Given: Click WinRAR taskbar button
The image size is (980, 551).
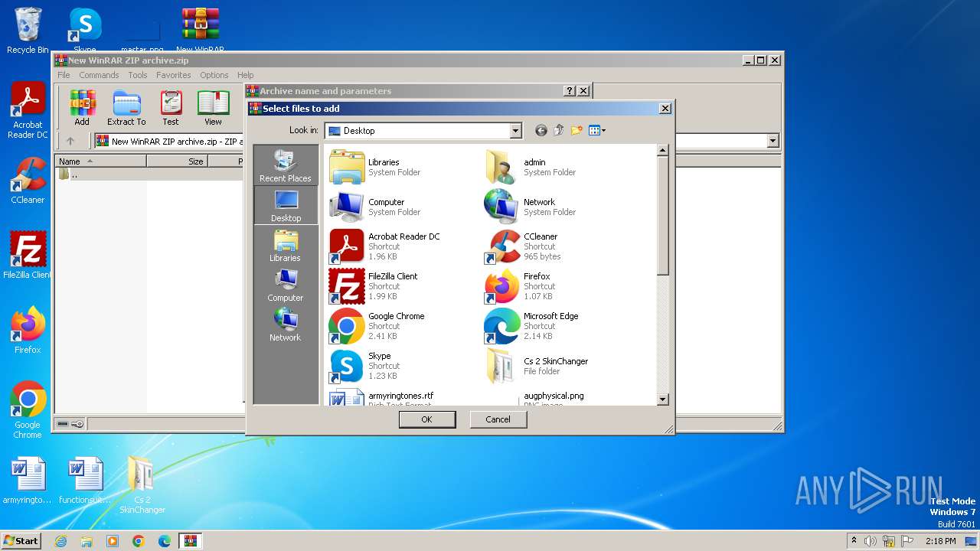Looking at the screenshot, I should tap(191, 541).
